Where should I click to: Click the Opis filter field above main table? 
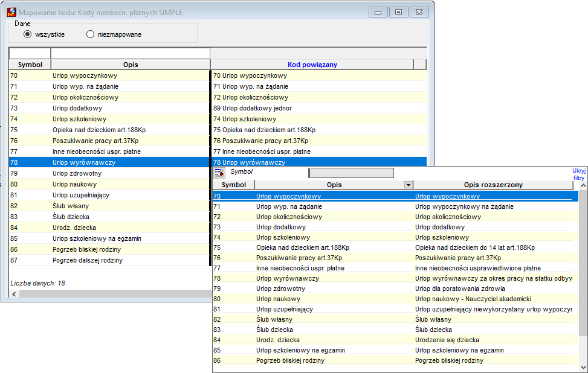pyautogui.click(x=131, y=53)
